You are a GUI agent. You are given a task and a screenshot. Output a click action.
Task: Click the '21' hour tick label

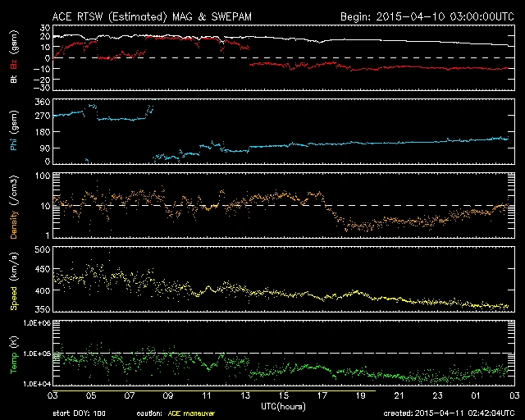pyautogui.click(x=399, y=395)
